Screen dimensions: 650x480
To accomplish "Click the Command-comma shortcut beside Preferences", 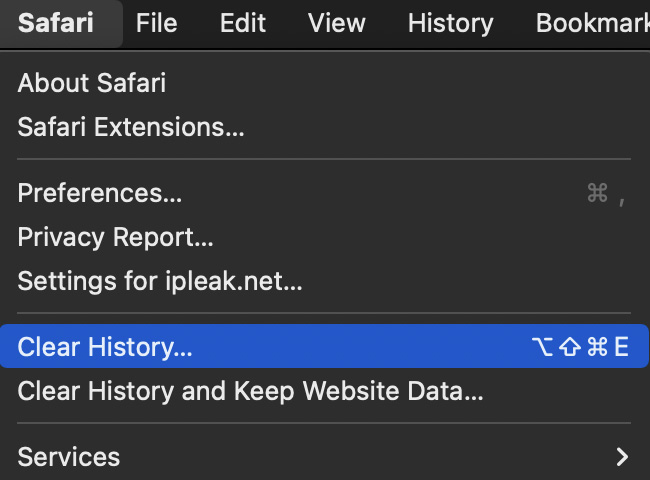I will tap(606, 194).
